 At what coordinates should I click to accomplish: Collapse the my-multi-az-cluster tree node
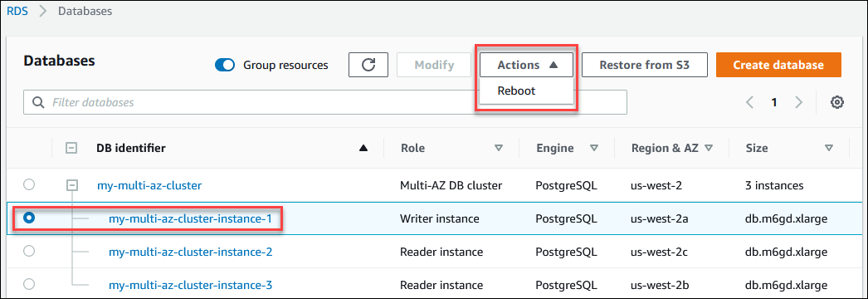(72, 185)
